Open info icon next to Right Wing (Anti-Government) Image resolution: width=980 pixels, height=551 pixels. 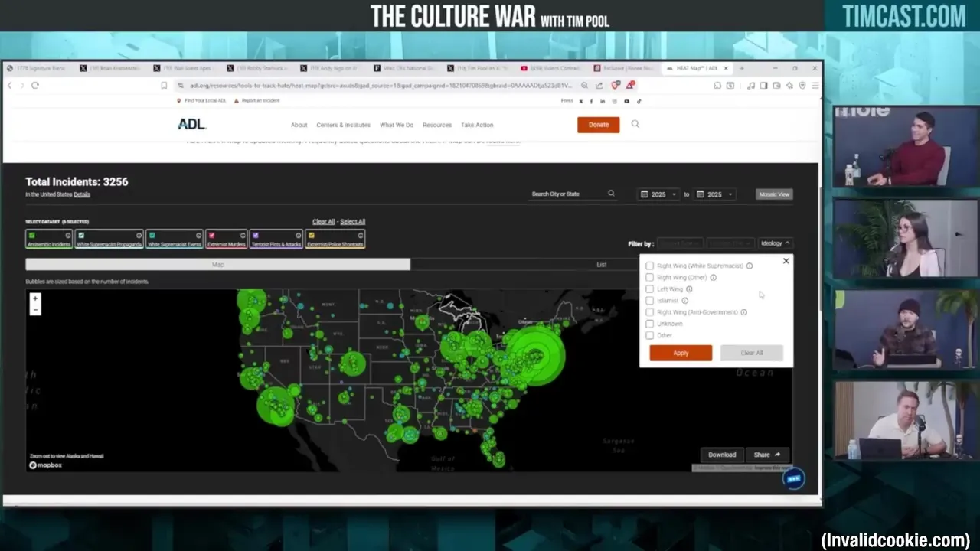tap(743, 312)
